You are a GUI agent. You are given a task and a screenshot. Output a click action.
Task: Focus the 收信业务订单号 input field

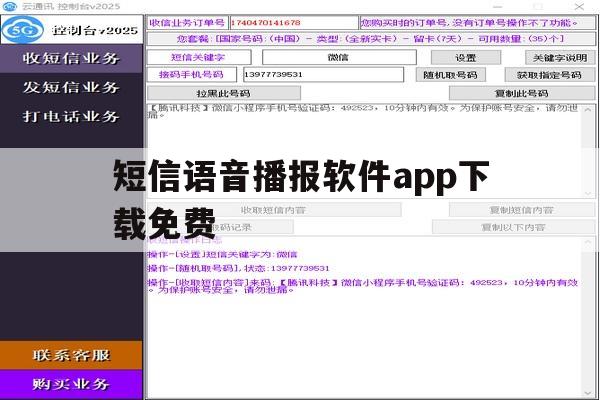pyautogui.click(x=294, y=23)
